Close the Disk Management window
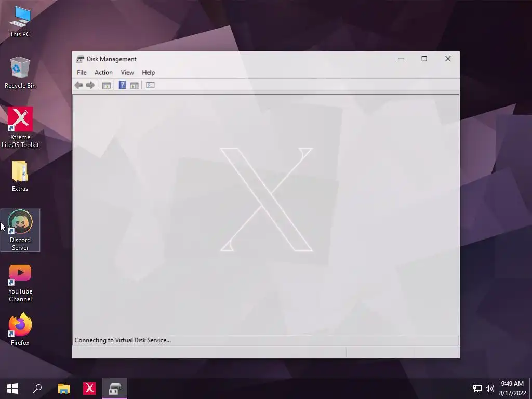This screenshot has width=532, height=399. coord(448,59)
